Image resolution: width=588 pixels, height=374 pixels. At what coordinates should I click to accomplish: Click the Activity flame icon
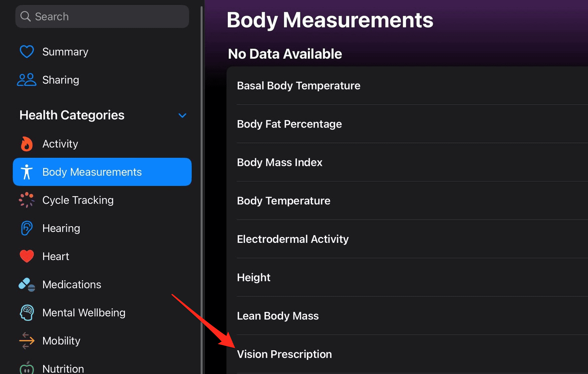pyautogui.click(x=27, y=144)
